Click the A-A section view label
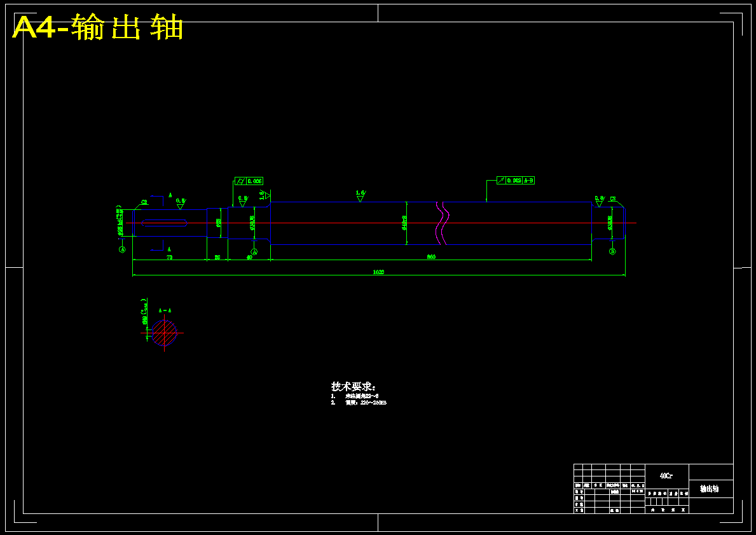The height and width of the screenshot is (535, 756). 164,310
